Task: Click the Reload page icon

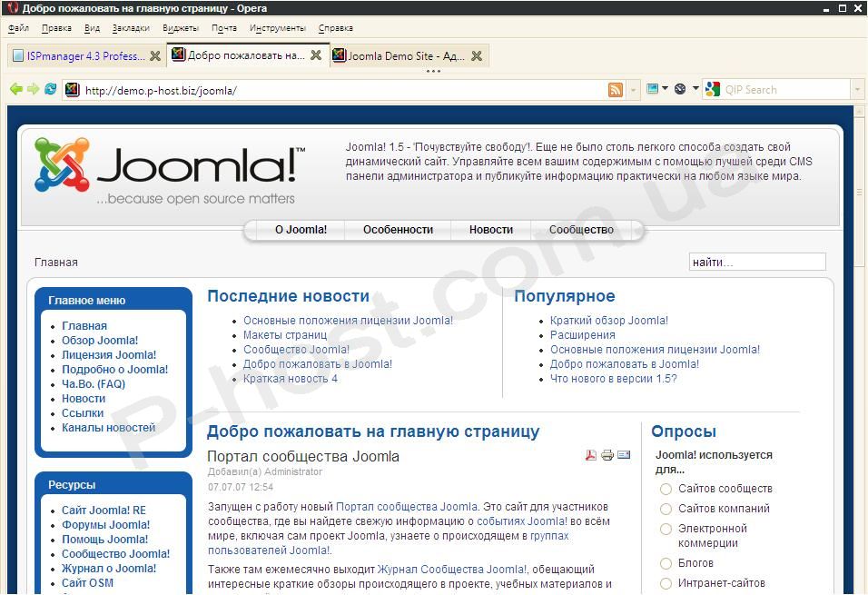Action: (51, 89)
